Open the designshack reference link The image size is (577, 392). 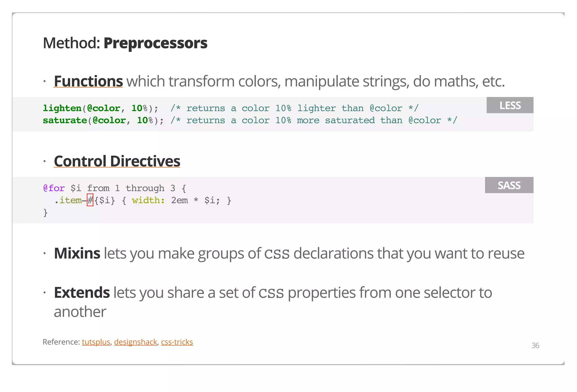click(x=136, y=342)
